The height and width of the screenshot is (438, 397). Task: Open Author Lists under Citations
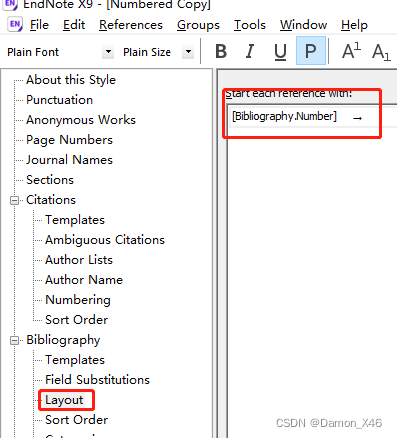(x=79, y=260)
